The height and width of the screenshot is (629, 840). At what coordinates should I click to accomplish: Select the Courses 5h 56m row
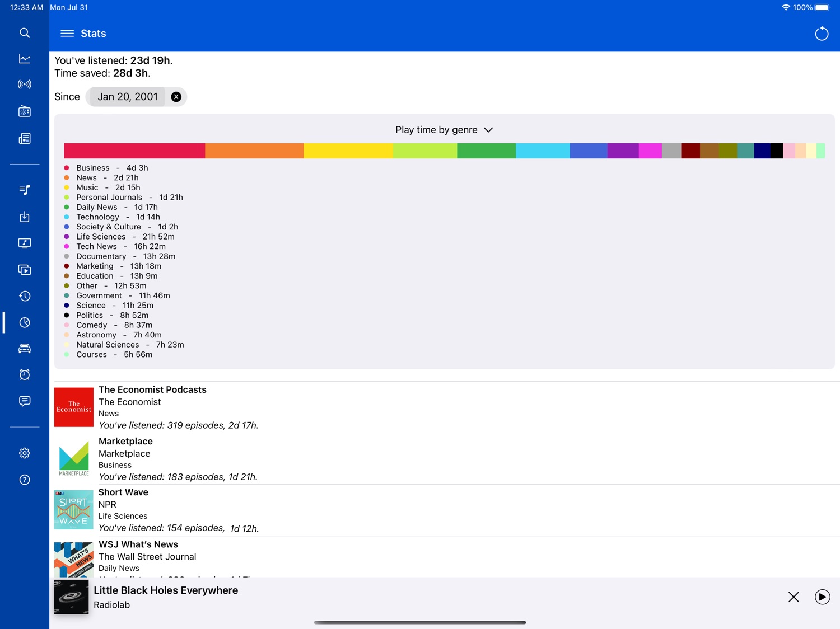[108, 354]
